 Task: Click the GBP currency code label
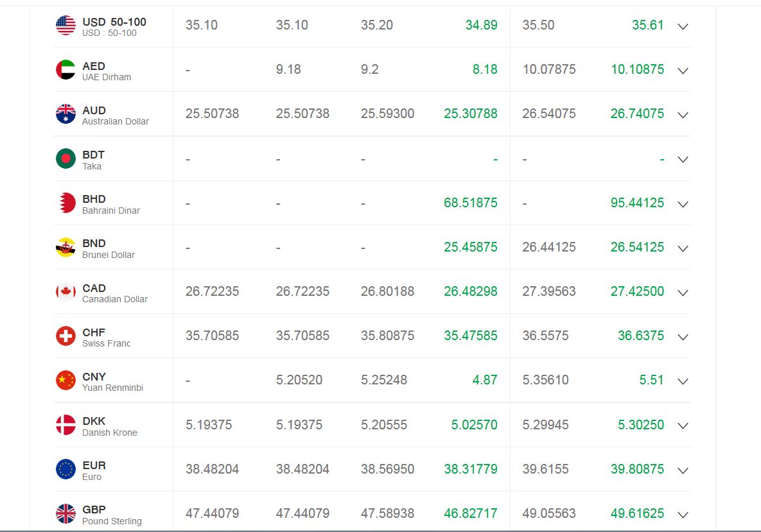point(94,510)
